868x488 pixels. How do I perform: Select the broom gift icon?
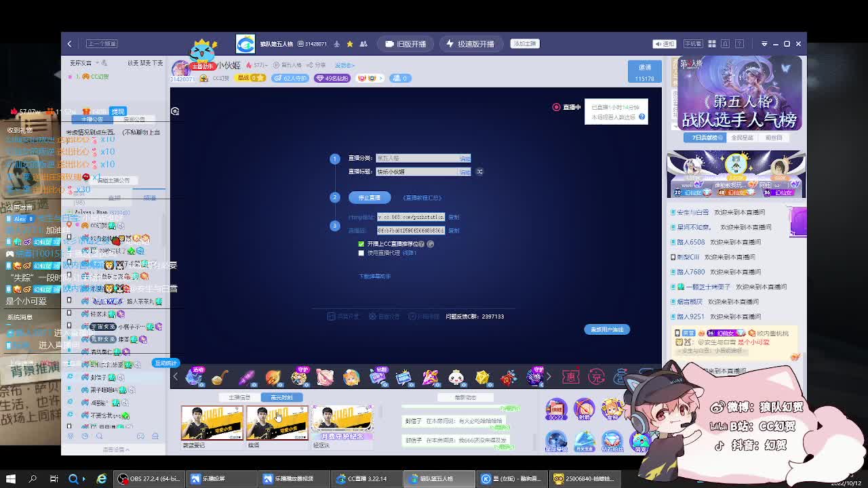220,377
